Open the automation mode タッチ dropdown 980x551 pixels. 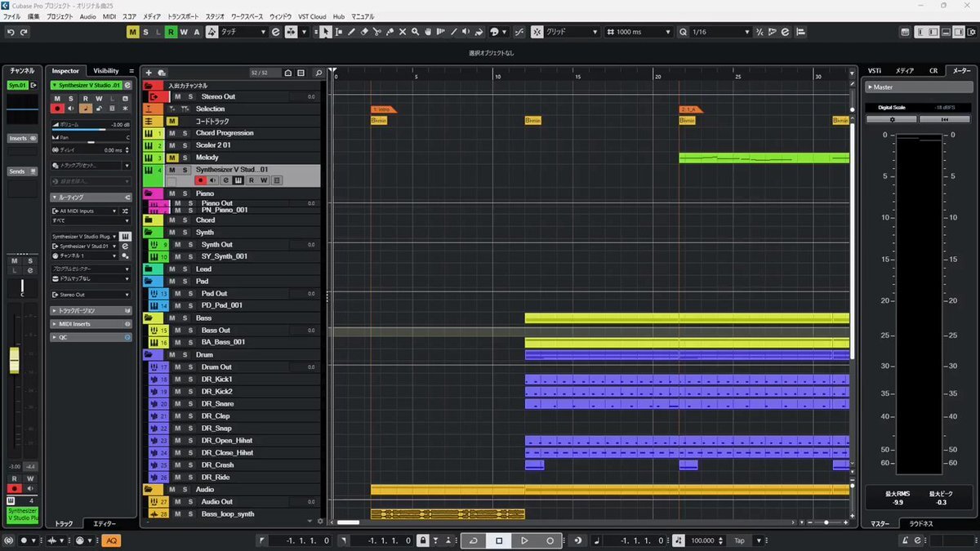pyautogui.click(x=243, y=32)
